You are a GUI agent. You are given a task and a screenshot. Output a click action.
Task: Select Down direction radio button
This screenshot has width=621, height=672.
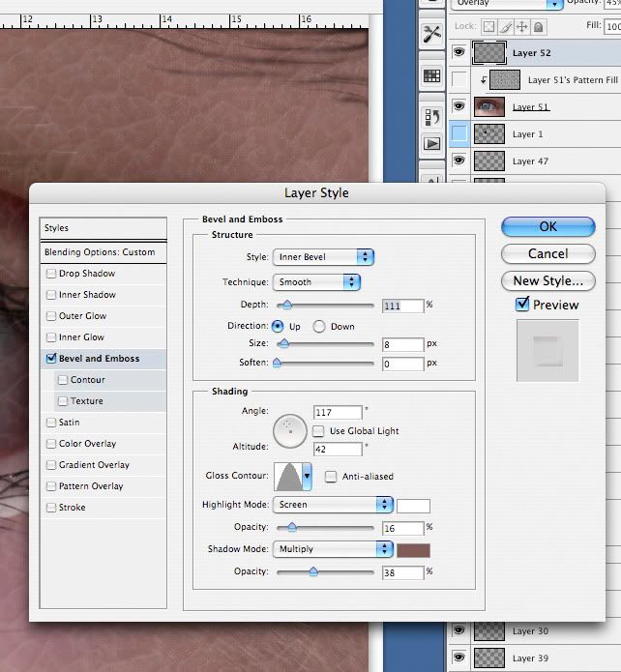click(x=319, y=327)
